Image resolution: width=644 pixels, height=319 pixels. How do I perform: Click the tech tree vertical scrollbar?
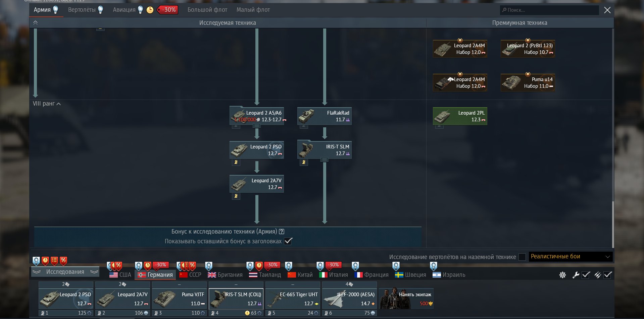coord(612,224)
